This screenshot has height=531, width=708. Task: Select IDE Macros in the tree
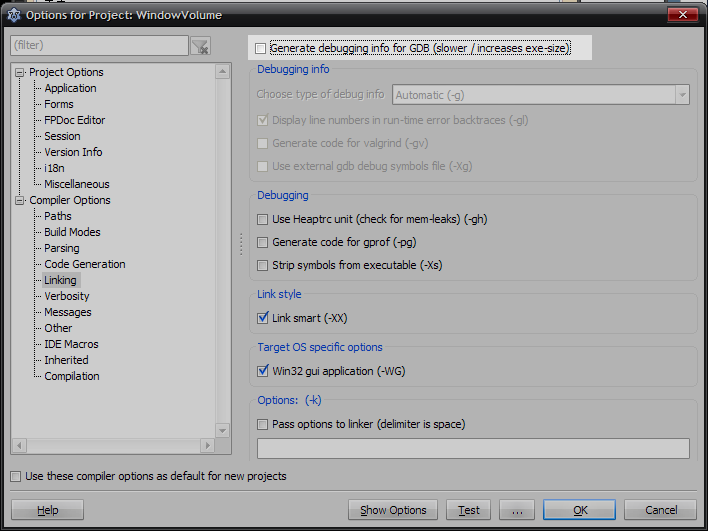tap(71, 345)
